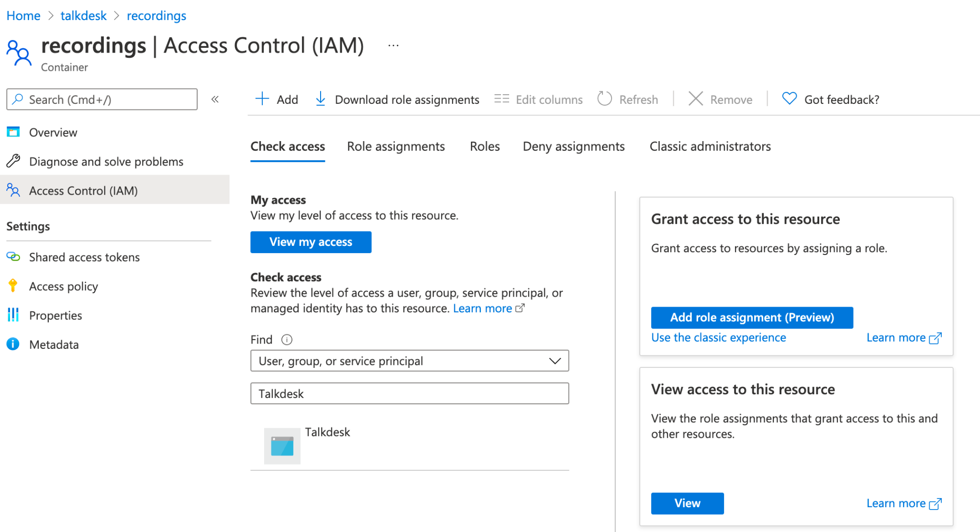Open the Find type dropdown
Image resolution: width=980 pixels, height=532 pixels.
(410, 361)
